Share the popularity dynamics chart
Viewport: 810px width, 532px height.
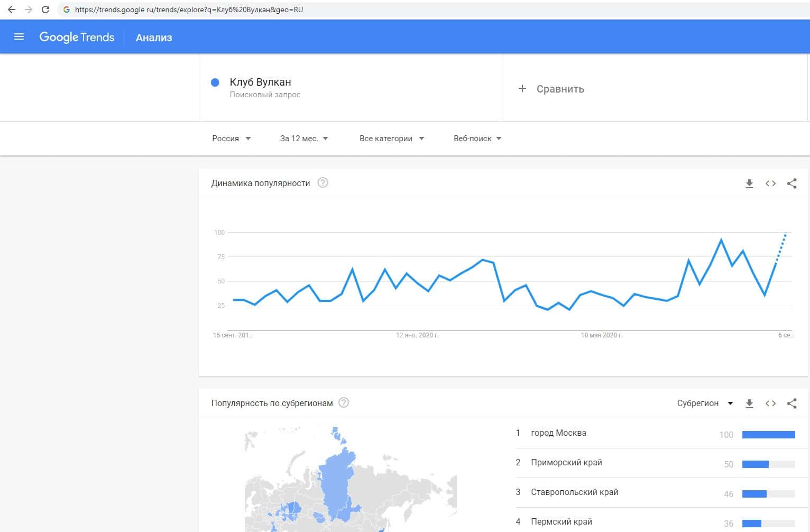pos(791,184)
